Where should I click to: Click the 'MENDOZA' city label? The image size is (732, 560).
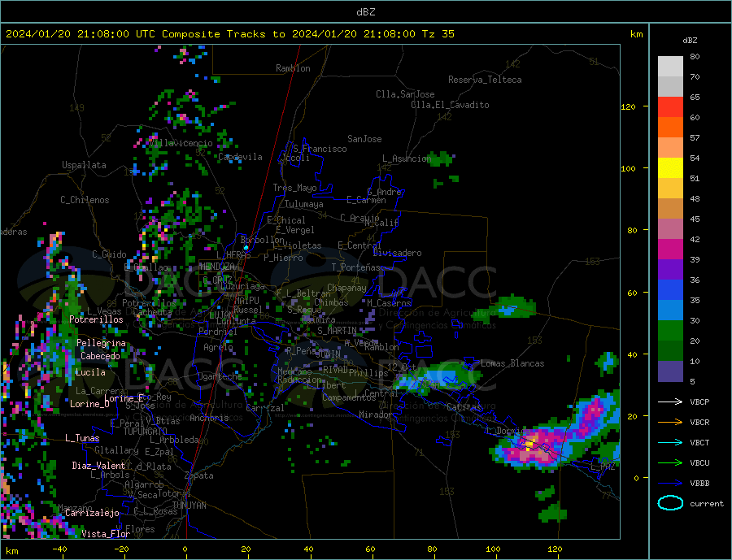pos(217,266)
